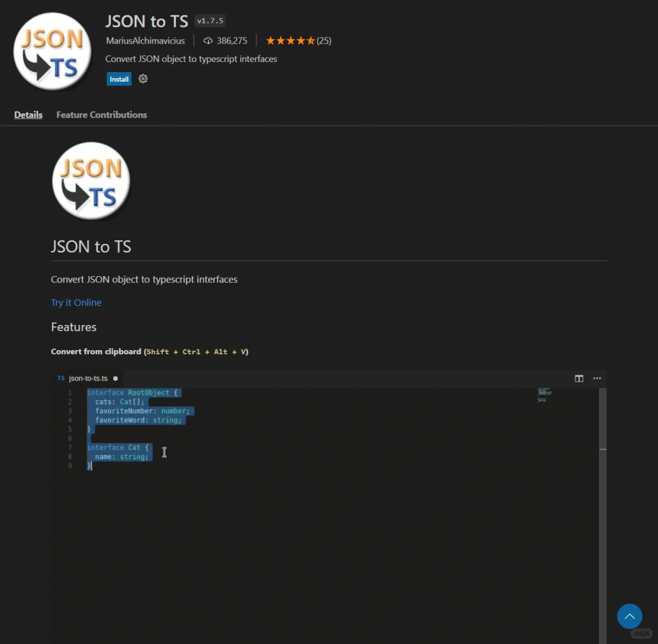Click the unsaved changes dot on json-to-ts.ts tab
This screenshot has height=644, width=658.
point(116,378)
